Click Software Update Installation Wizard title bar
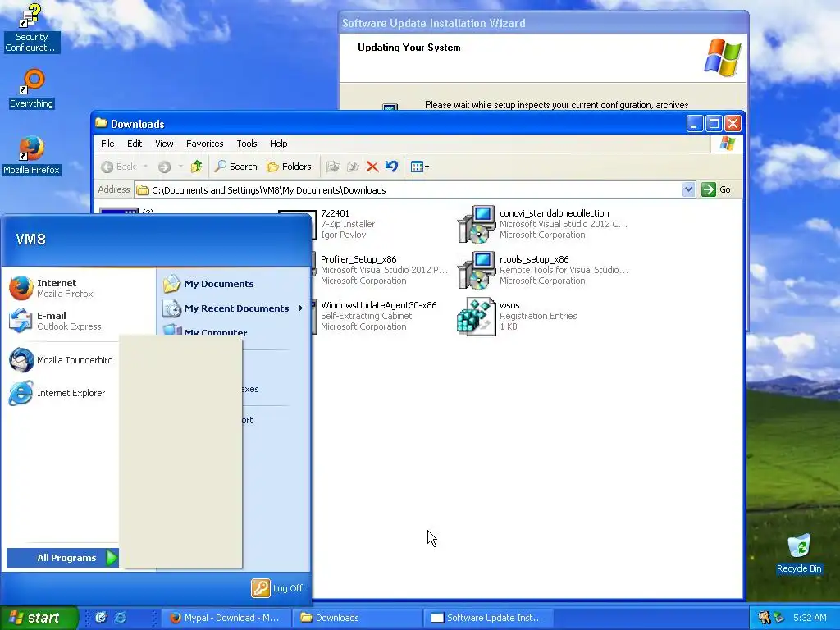840x630 pixels. point(543,23)
